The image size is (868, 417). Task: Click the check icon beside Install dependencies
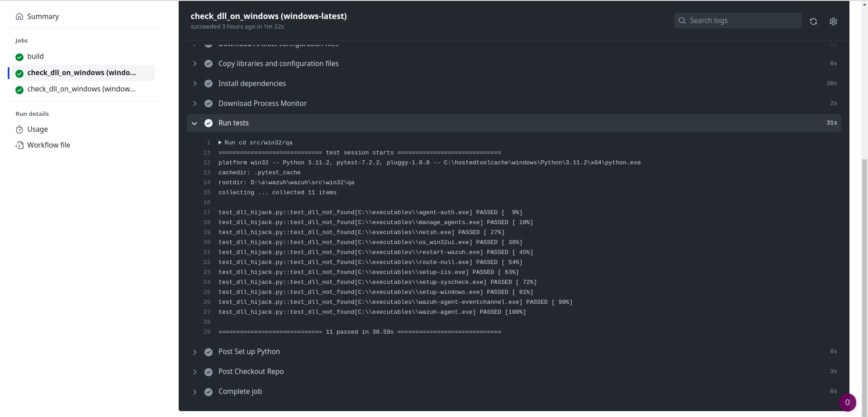pyautogui.click(x=209, y=83)
